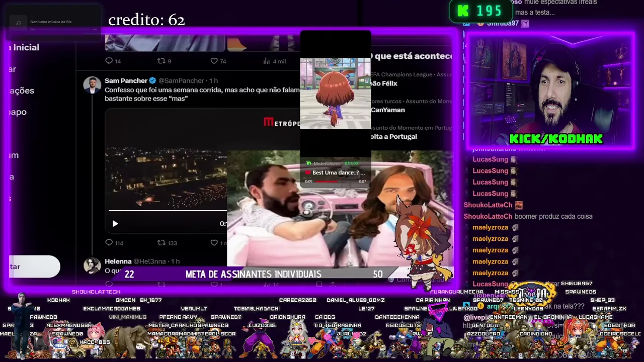Open the Volta a Portugal trending topic

[x=394, y=136]
